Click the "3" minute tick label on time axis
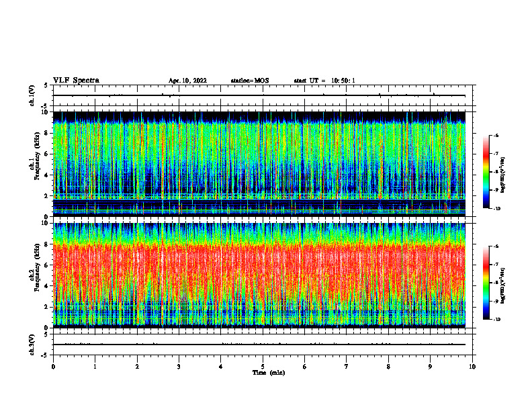The image size is (532, 411). [179, 367]
